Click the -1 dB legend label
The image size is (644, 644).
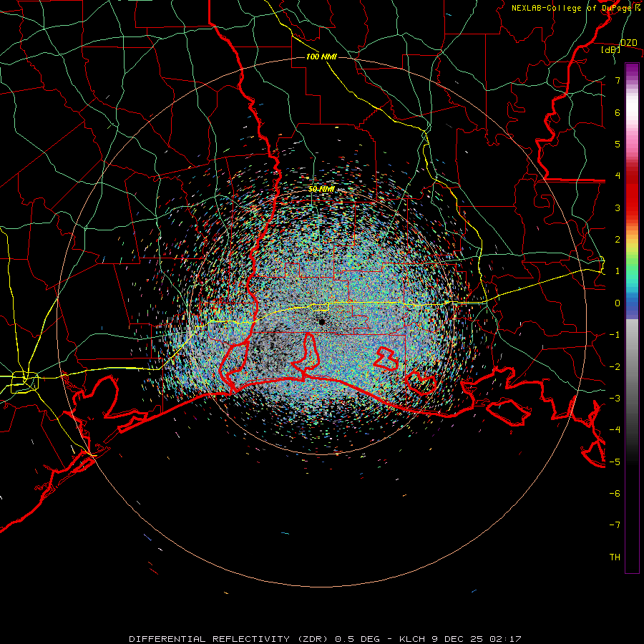point(615,335)
